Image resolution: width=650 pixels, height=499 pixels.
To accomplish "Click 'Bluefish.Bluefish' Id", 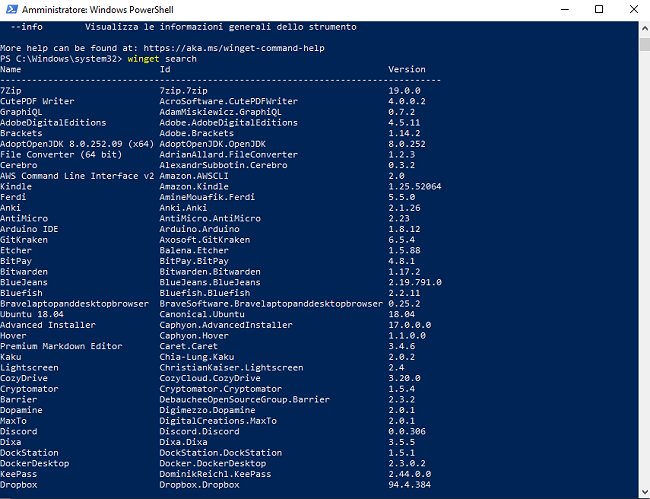I will coord(205,293).
